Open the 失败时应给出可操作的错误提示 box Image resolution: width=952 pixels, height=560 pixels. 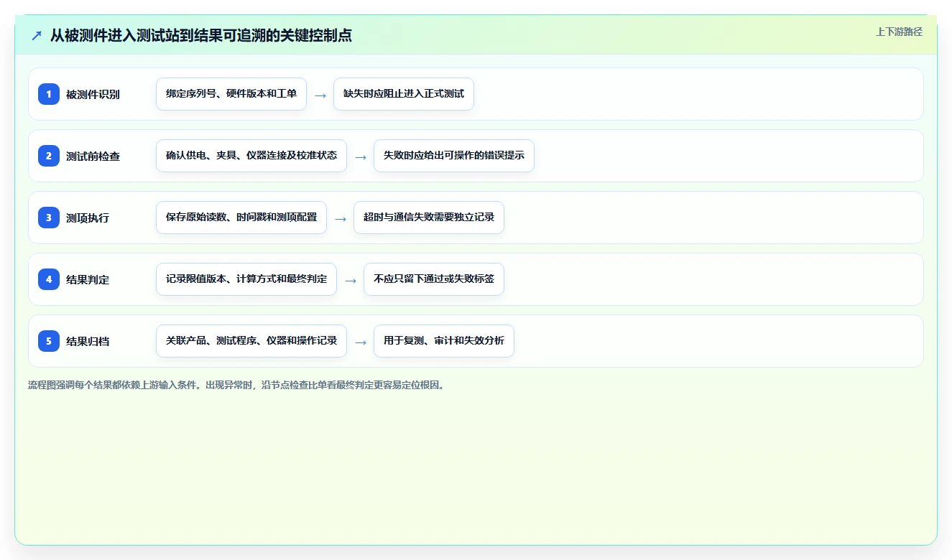[454, 156]
